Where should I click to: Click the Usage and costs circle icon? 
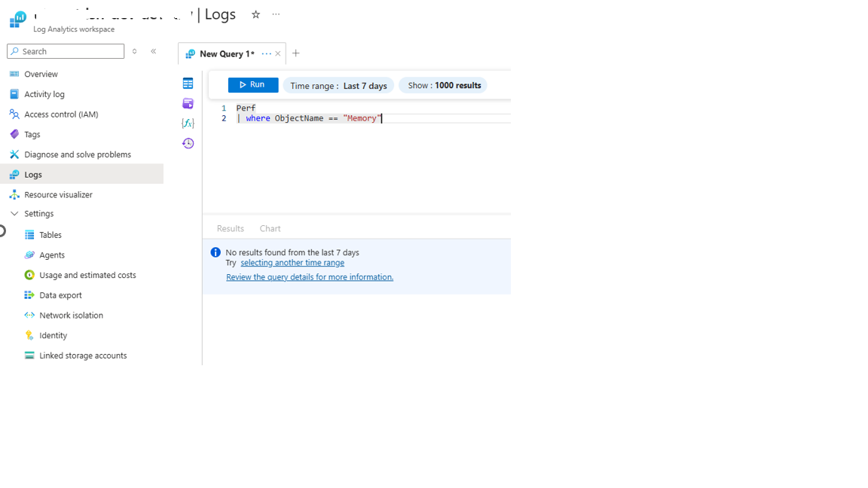(29, 275)
